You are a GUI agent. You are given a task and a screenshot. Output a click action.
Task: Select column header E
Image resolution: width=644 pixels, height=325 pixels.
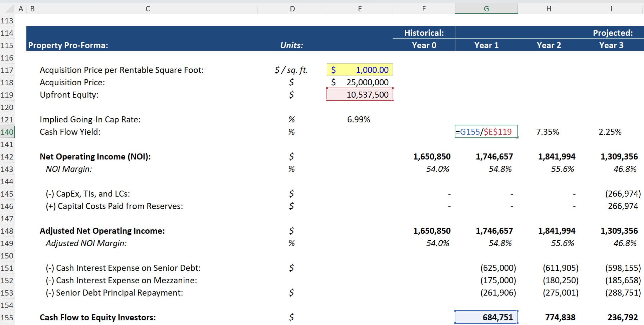point(360,8)
